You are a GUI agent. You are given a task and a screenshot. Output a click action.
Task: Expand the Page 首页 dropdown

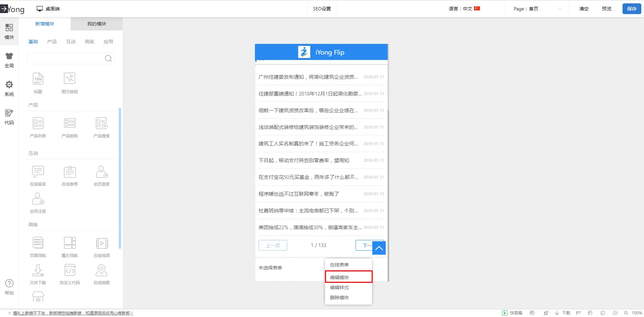click(x=537, y=9)
